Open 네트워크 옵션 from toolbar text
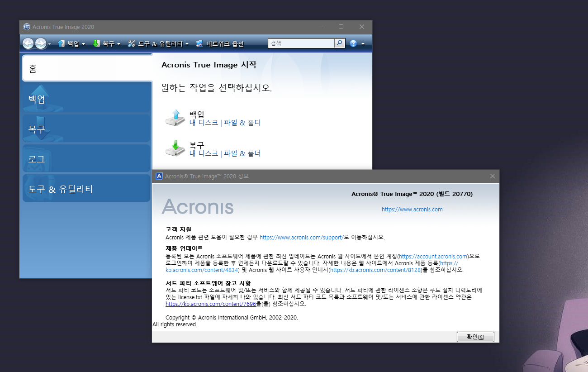 [225, 44]
